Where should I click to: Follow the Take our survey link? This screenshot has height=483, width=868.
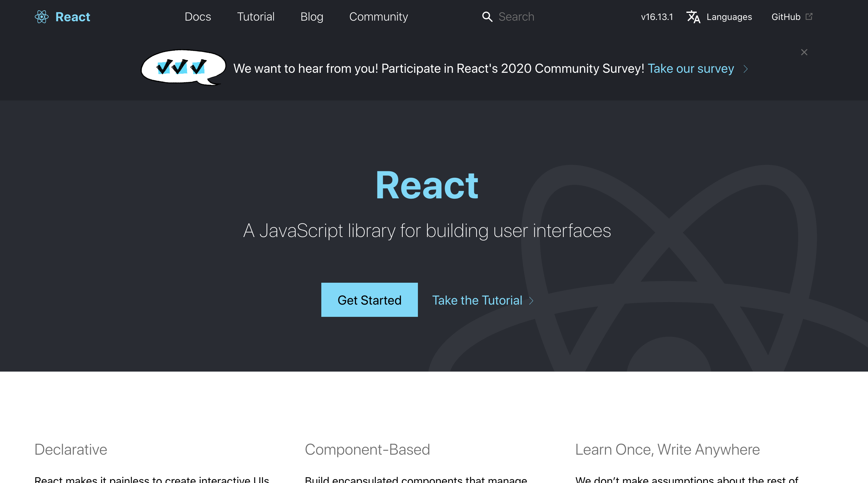(x=691, y=68)
